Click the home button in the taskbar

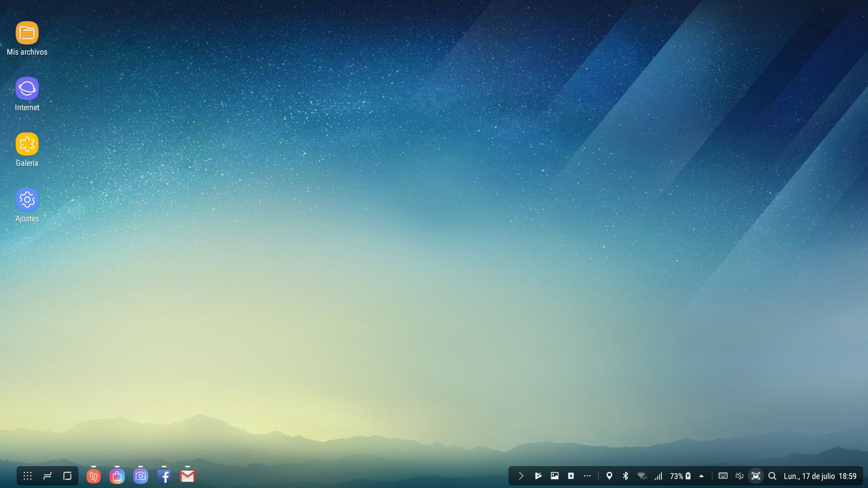pos(67,476)
